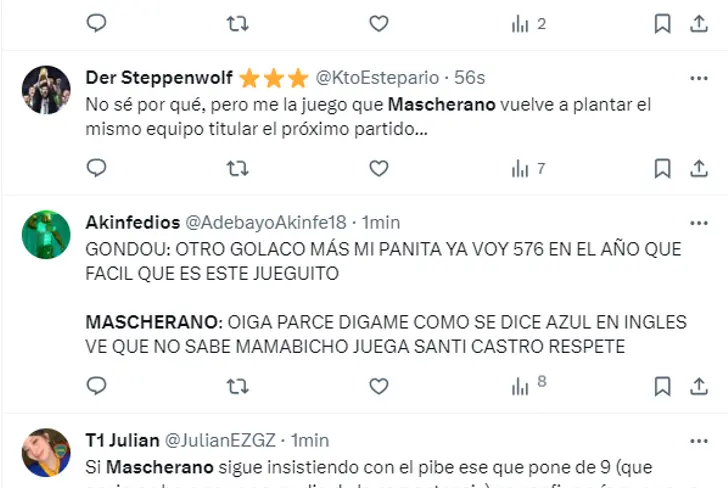Reply to Der Steppenwolf's tweet
The width and height of the screenshot is (728, 488).
pos(97,168)
